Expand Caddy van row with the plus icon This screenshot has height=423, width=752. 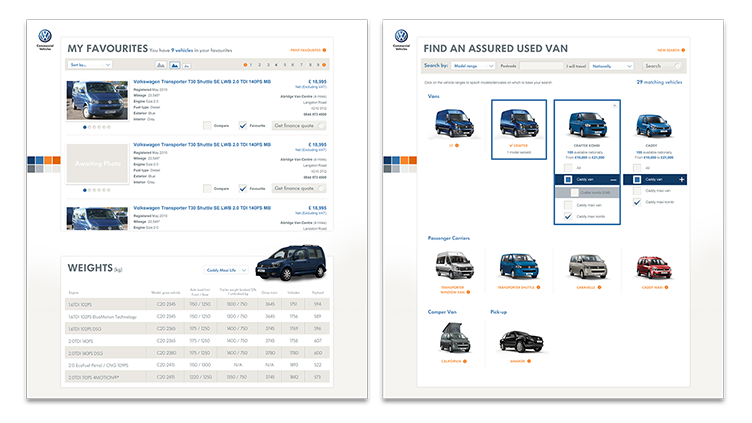click(682, 179)
